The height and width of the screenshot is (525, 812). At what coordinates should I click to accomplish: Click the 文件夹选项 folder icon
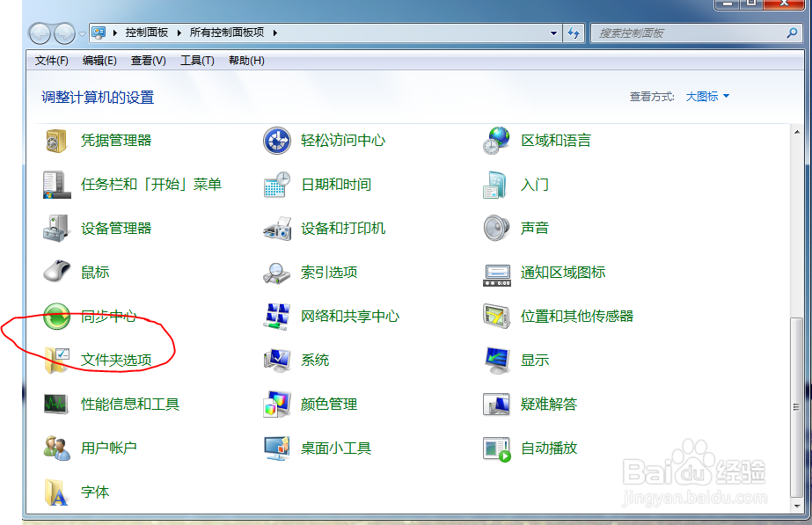[57, 361]
